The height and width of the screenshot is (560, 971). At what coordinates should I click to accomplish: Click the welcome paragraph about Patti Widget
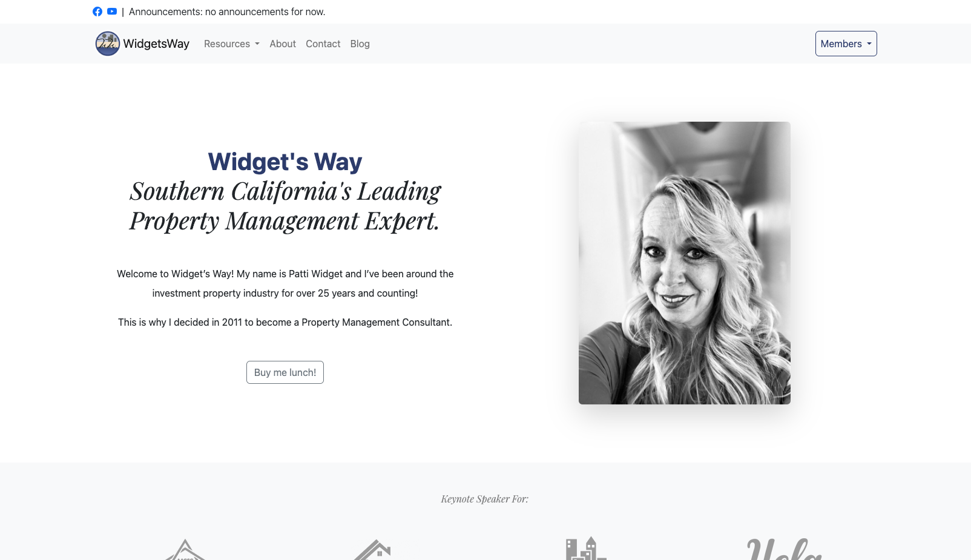pyautogui.click(x=285, y=283)
